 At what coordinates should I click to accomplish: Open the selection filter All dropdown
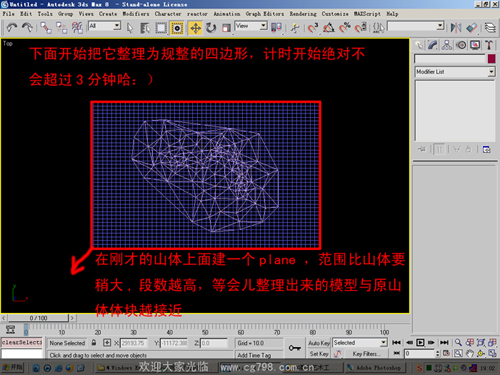point(104,26)
